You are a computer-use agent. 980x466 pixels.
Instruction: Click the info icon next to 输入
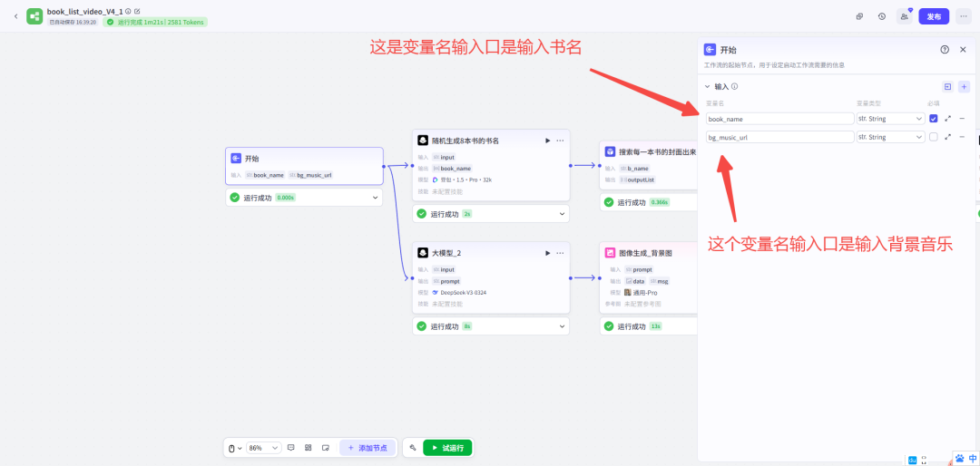(734, 87)
